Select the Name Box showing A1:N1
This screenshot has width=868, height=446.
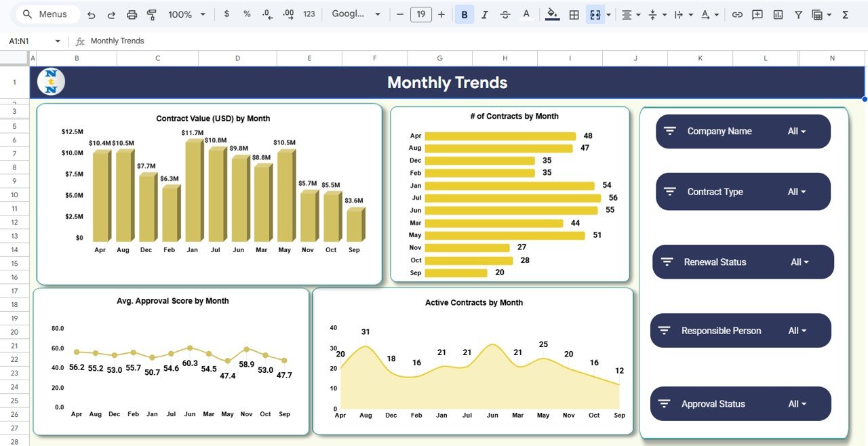coord(27,41)
